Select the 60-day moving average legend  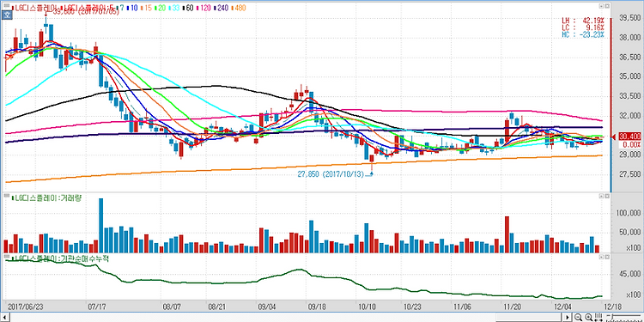coord(188,8)
